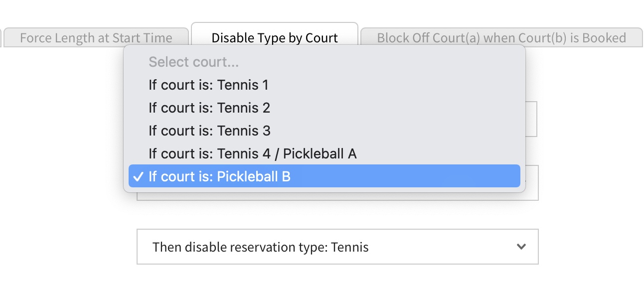The width and height of the screenshot is (644, 284).
Task: Choose 'If court is: Tennis 2' option
Action: coord(209,108)
